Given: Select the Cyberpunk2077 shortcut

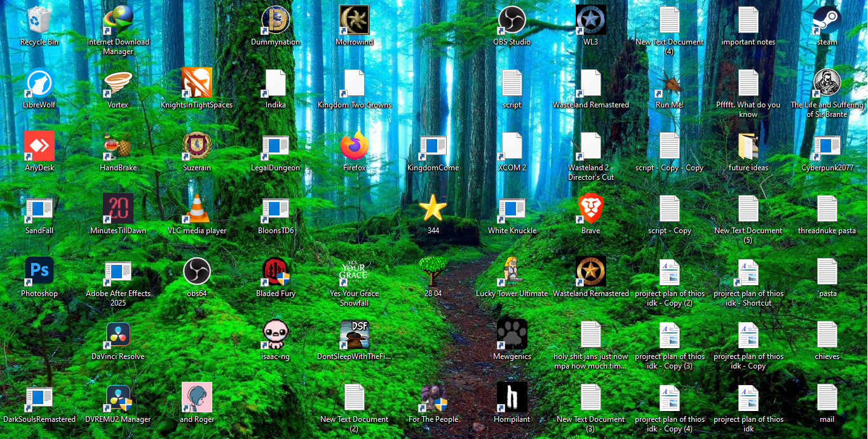Looking at the screenshot, I should point(827,145).
